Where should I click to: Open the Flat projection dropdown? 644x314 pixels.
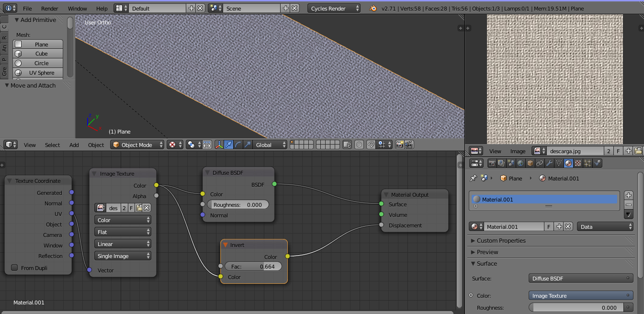pyautogui.click(x=123, y=232)
